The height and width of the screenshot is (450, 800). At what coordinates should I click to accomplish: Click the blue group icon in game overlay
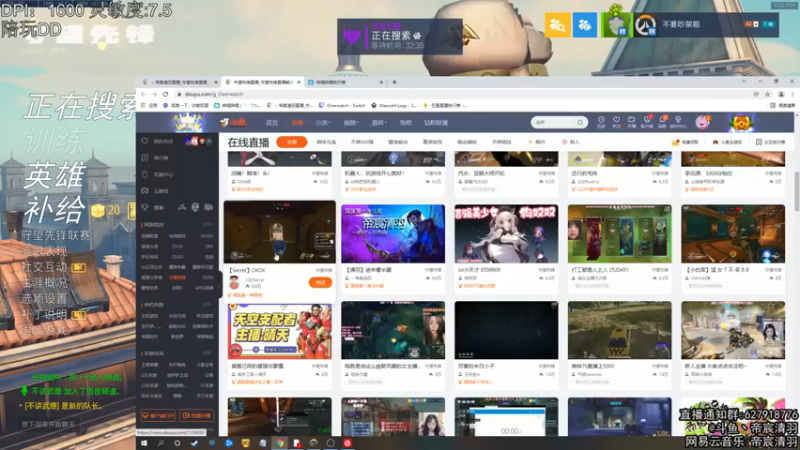[585, 24]
